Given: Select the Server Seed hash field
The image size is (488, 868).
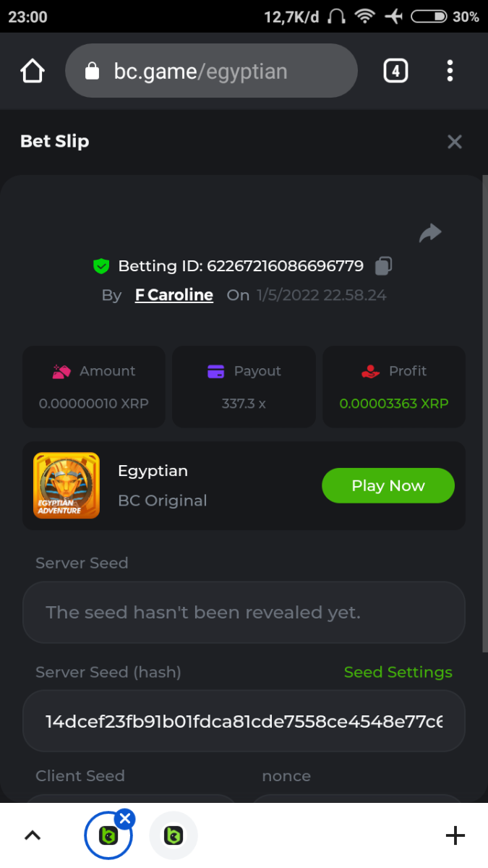Looking at the screenshot, I should click(x=244, y=721).
